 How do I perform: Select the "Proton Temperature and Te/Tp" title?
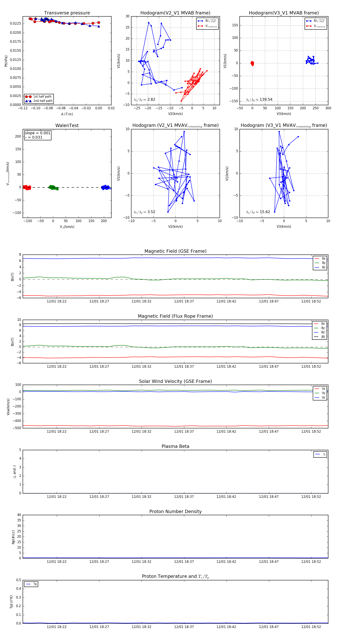click(175, 576)
